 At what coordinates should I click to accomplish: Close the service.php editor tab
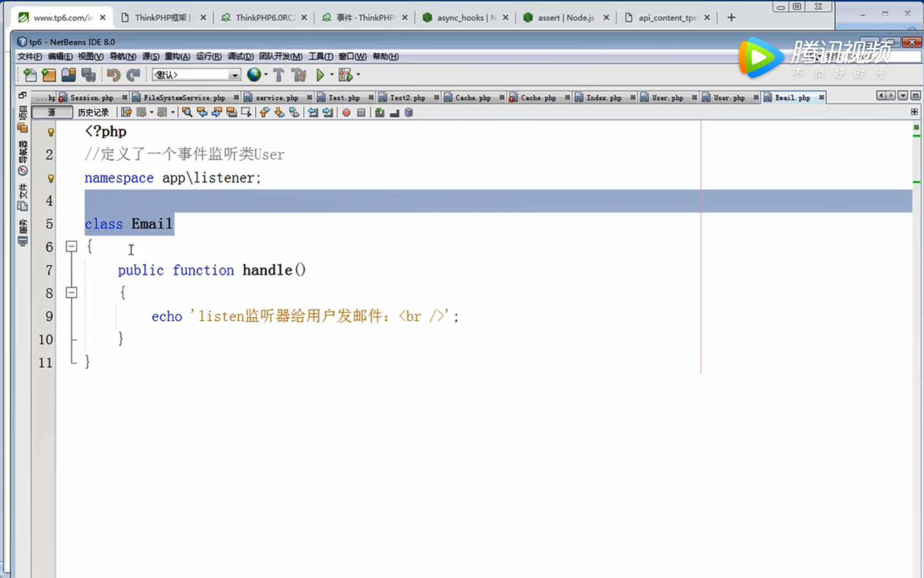[x=310, y=97]
